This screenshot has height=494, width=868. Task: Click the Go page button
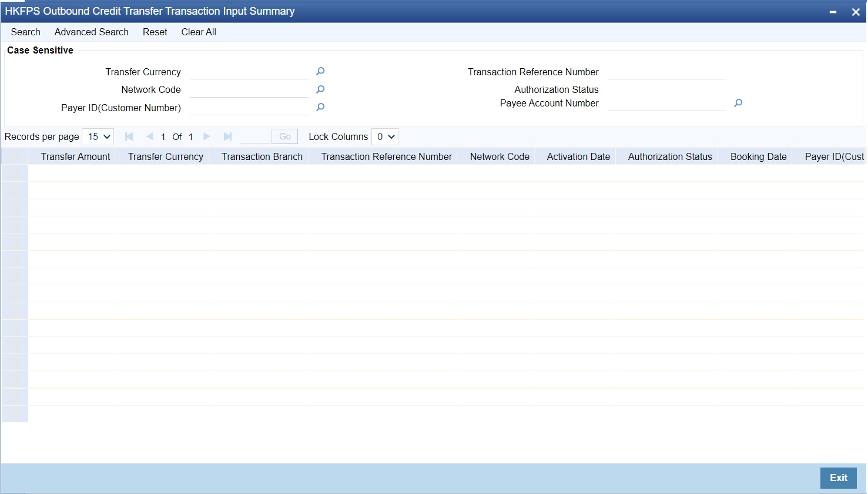click(x=285, y=136)
